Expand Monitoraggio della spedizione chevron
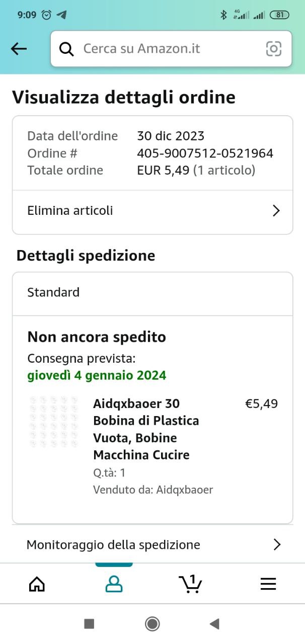The width and height of the screenshot is (305, 644). (276, 544)
